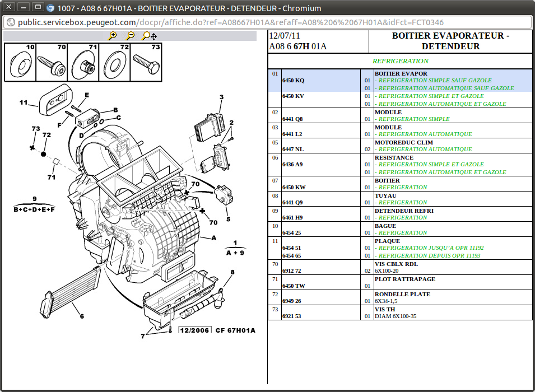Image resolution: width=535 pixels, height=392 pixels.
Task: Click part number 6441 Q9
Action: (x=292, y=202)
